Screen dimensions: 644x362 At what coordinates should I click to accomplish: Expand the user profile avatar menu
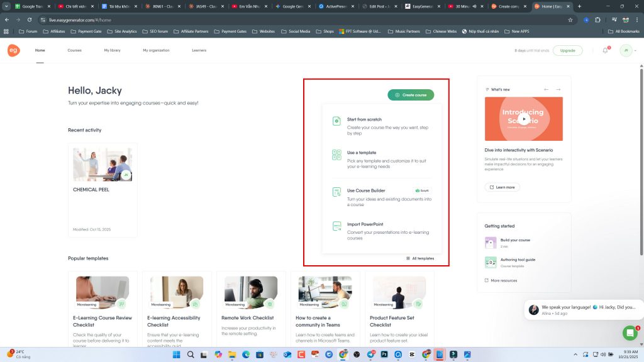click(x=626, y=50)
